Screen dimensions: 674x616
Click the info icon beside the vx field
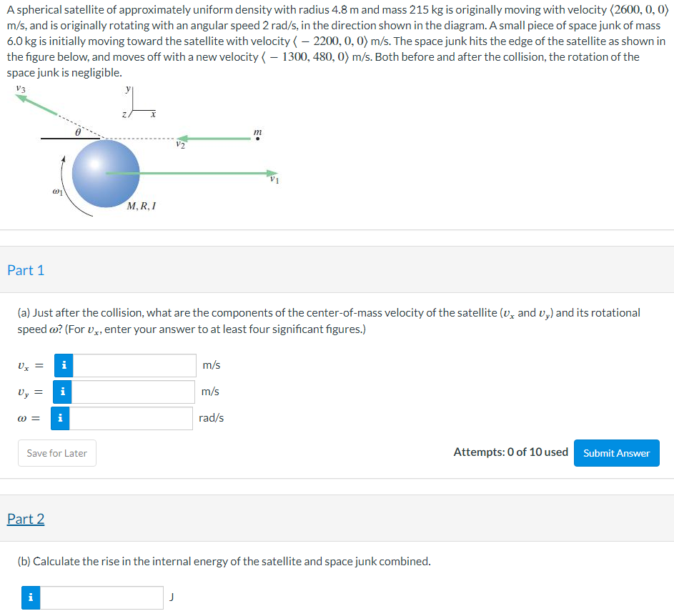pos(63,365)
